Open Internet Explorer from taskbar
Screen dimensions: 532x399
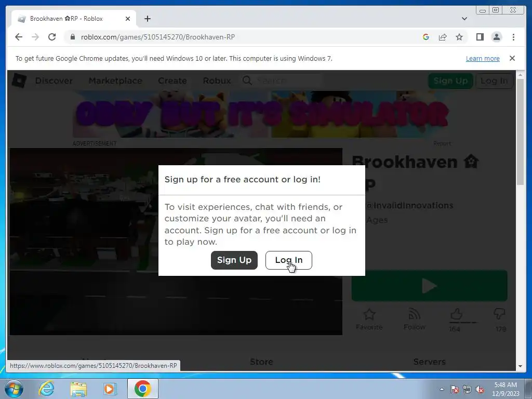pos(46,389)
